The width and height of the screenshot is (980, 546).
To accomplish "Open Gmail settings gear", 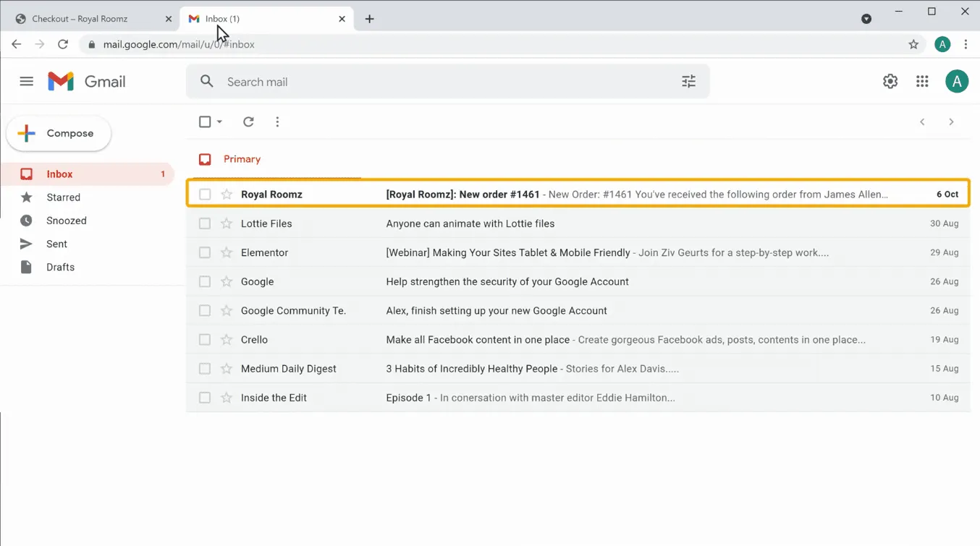I will 890,82.
